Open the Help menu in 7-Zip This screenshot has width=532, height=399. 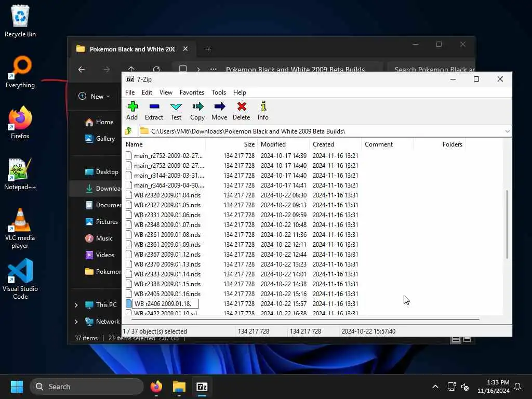tap(240, 92)
